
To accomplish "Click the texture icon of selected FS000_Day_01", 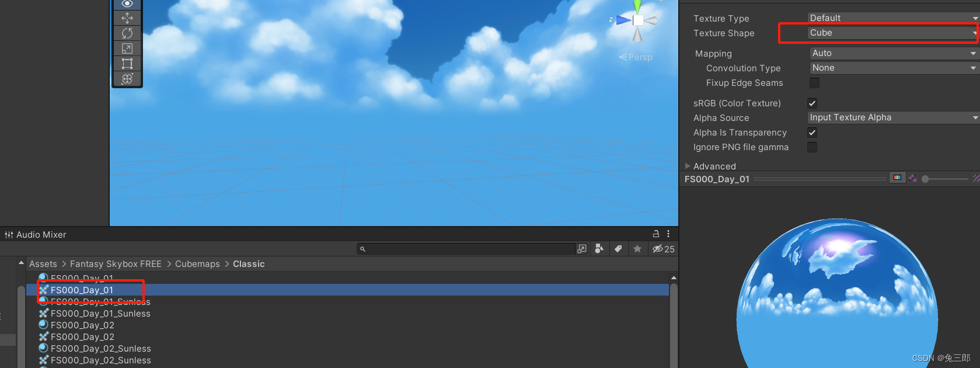I will 43,290.
